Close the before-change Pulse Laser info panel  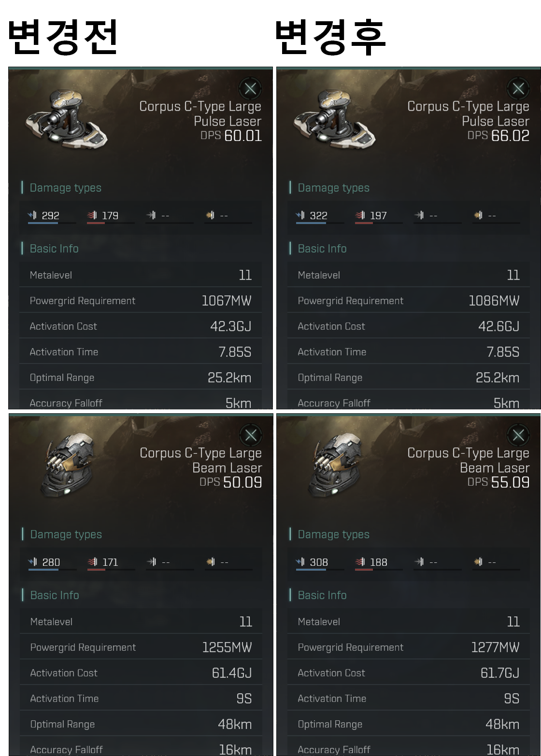tap(250, 88)
